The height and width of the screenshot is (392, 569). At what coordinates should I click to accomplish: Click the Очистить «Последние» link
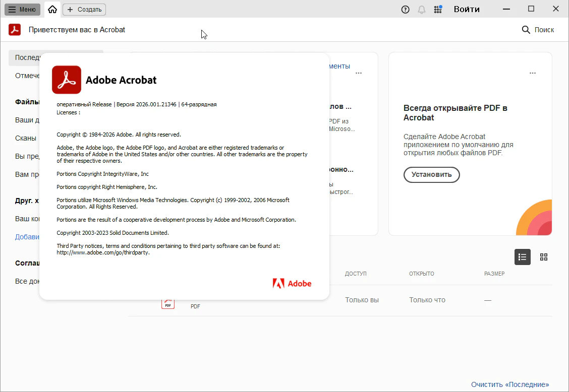pyautogui.click(x=510, y=384)
